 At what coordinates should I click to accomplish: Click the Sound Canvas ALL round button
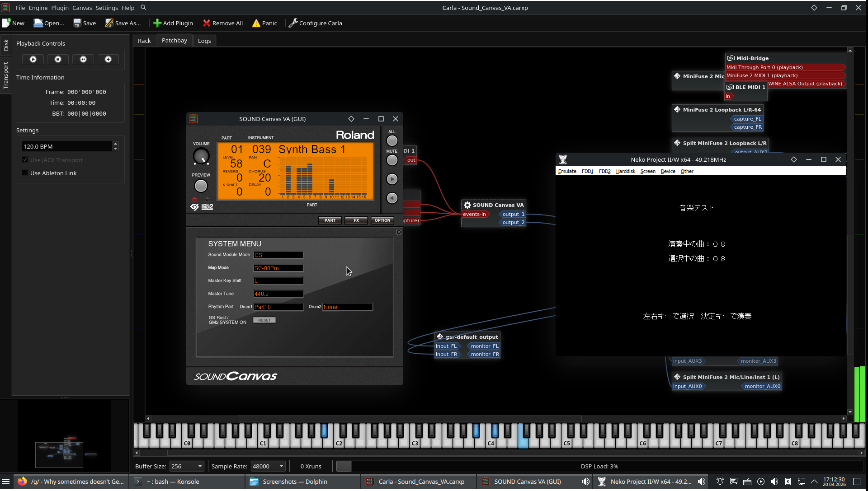click(392, 141)
